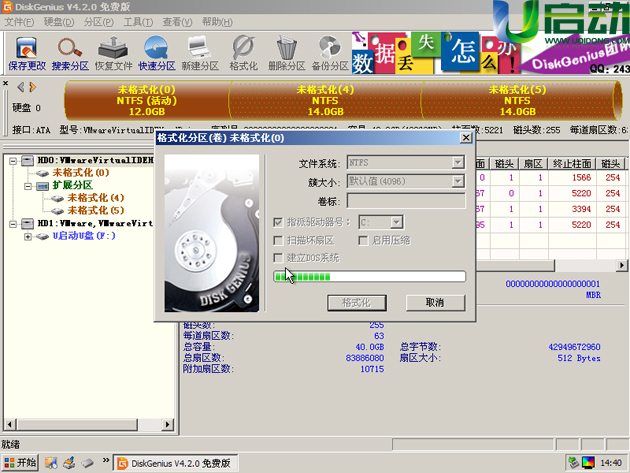Collapse the HD1 tree node

pyautogui.click(x=13, y=224)
